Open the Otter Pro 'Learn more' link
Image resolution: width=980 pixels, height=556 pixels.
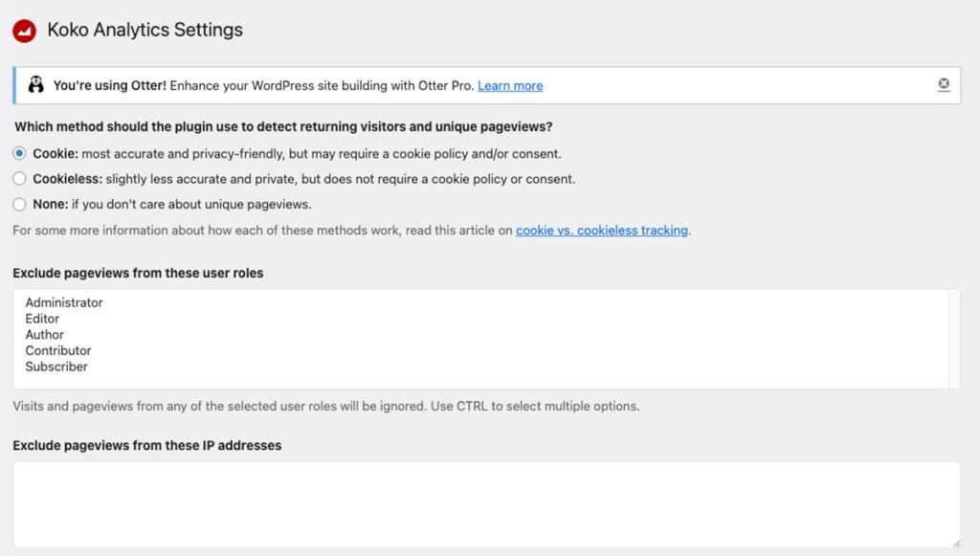pyautogui.click(x=510, y=86)
